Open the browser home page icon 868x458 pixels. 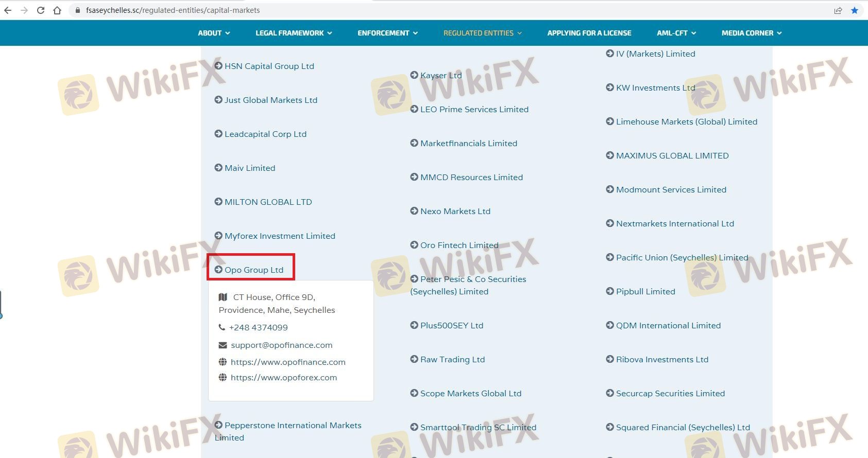(x=57, y=10)
